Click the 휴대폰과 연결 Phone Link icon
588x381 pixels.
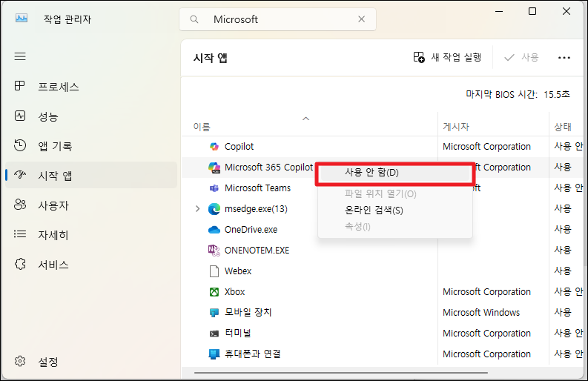214,354
